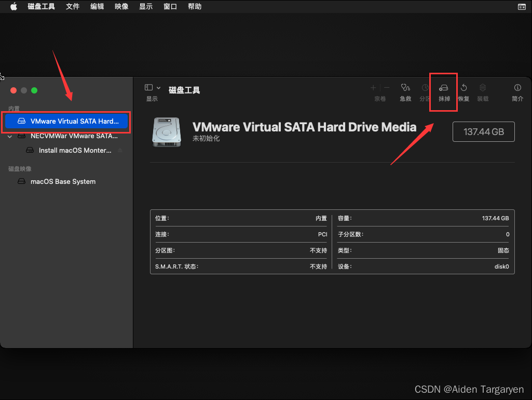Collapse the NECVMWar VMware SATA disclosure chevron

[10, 137]
